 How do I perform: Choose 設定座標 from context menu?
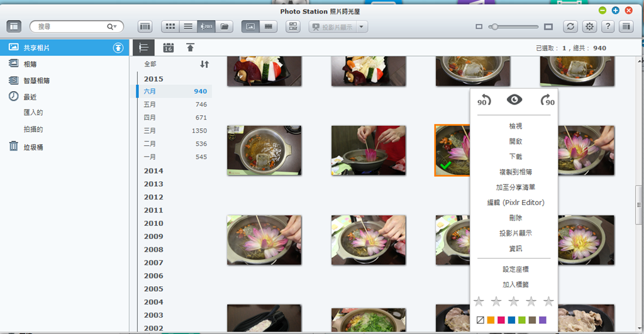click(516, 269)
